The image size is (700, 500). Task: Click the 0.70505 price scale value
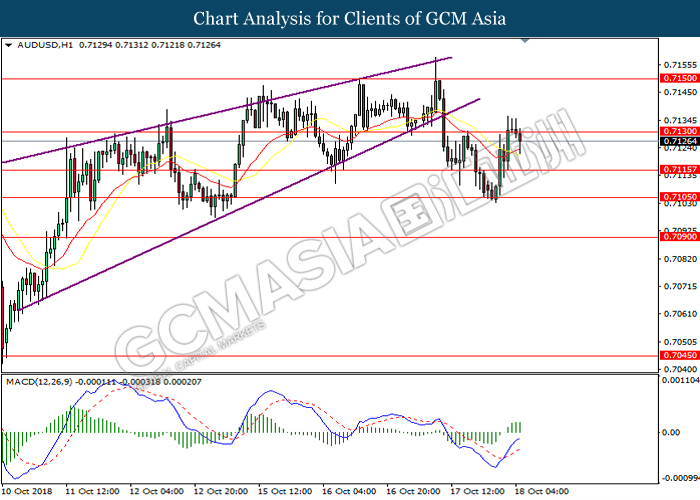pyautogui.click(x=680, y=342)
